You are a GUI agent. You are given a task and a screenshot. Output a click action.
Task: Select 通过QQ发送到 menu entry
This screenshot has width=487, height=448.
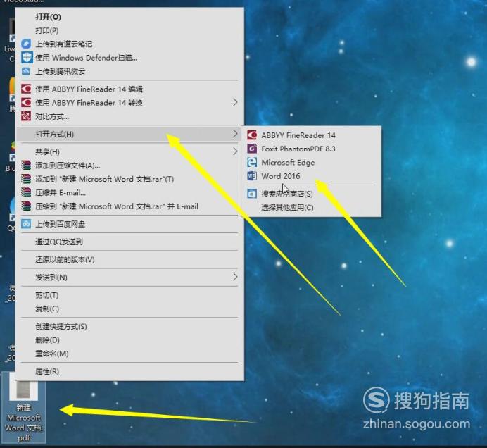click(129, 242)
